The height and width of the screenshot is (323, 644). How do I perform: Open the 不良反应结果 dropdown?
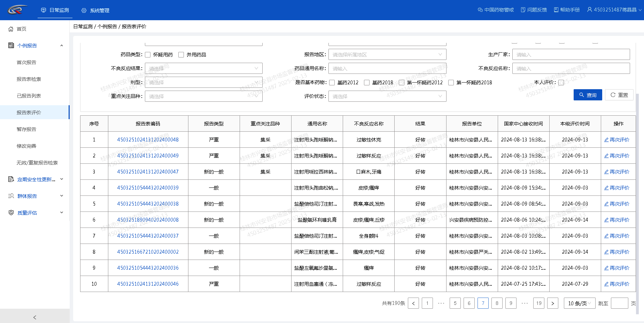coord(203,69)
